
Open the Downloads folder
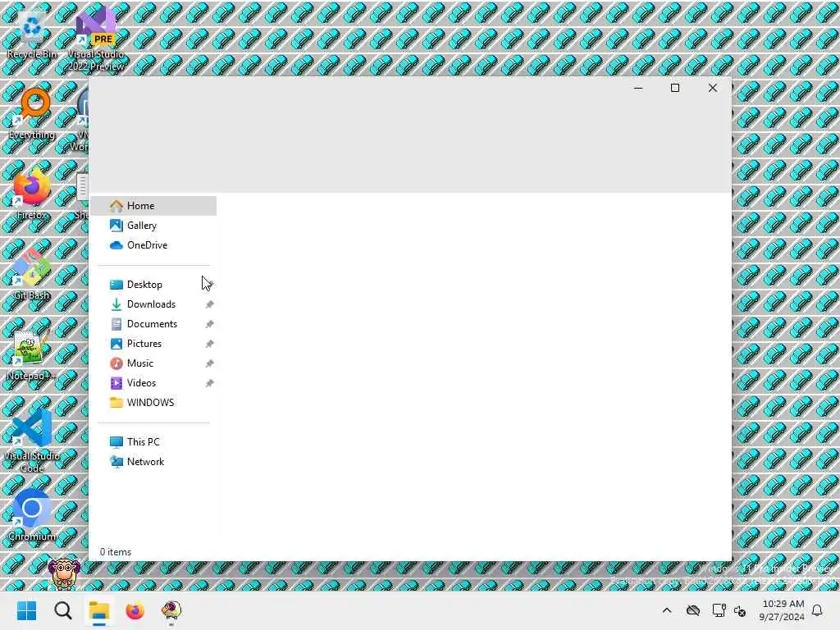click(x=153, y=304)
